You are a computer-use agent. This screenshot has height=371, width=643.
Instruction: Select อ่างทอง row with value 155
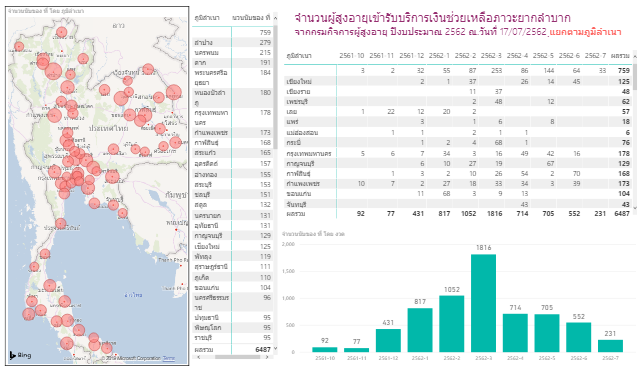click(232, 174)
